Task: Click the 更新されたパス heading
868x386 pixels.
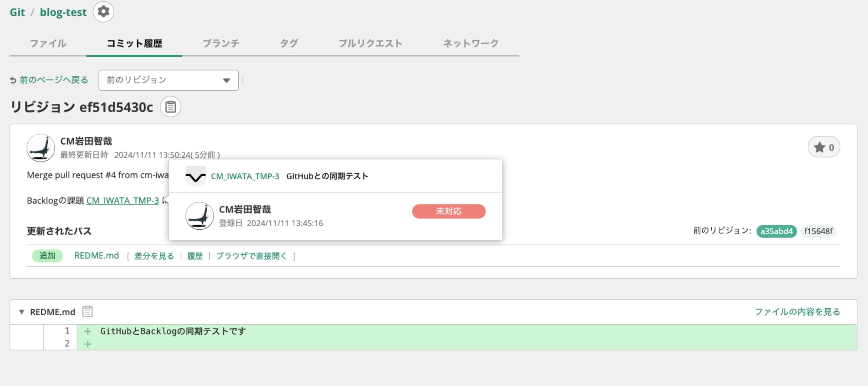Action: [x=59, y=231]
